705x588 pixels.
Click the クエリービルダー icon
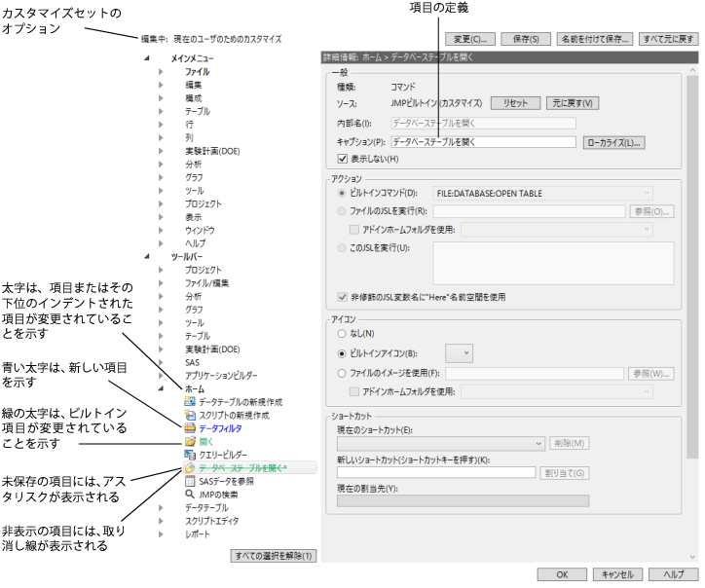pos(190,455)
